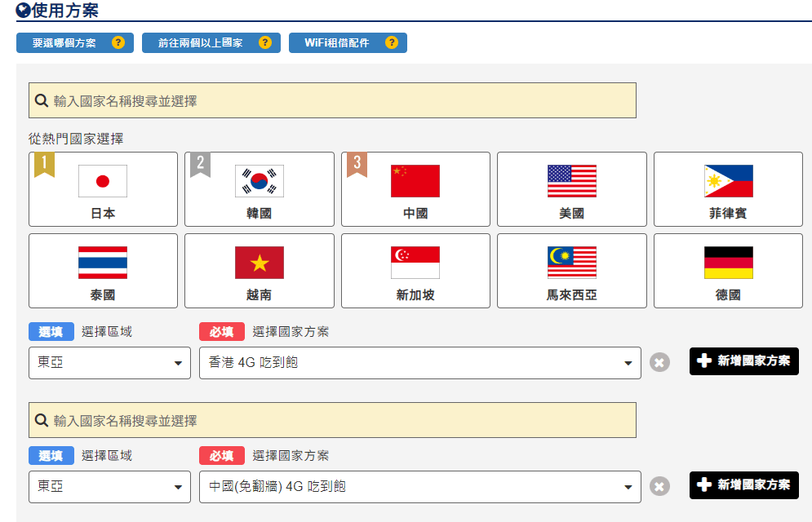Click the upper country name search field
The height and width of the screenshot is (522, 812).
[x=332, y=100]
